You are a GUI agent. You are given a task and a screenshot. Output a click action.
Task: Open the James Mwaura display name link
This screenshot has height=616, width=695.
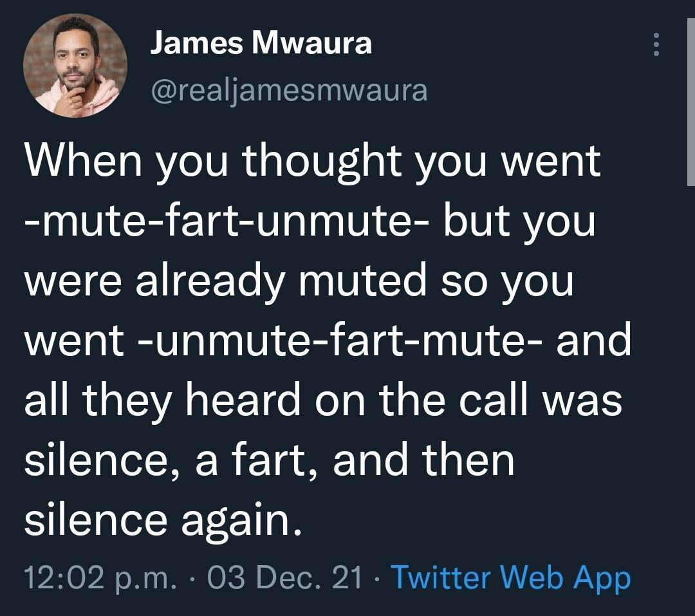tap(261, 44)
